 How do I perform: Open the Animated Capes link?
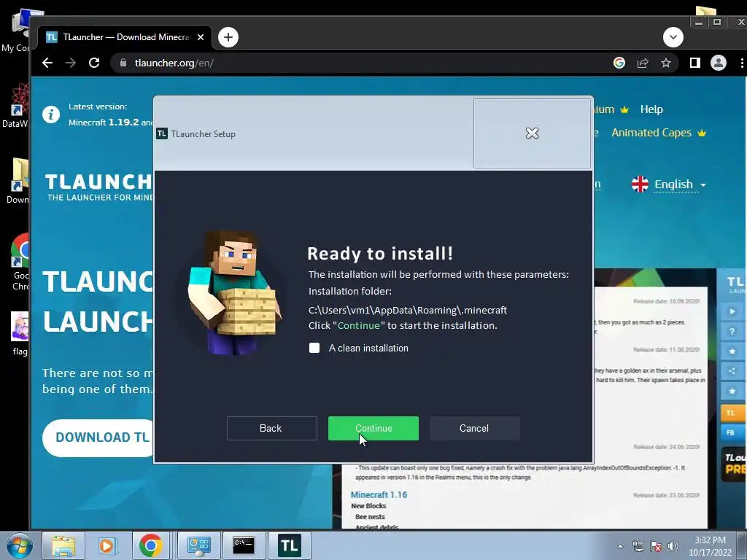(x=651, y=133)
